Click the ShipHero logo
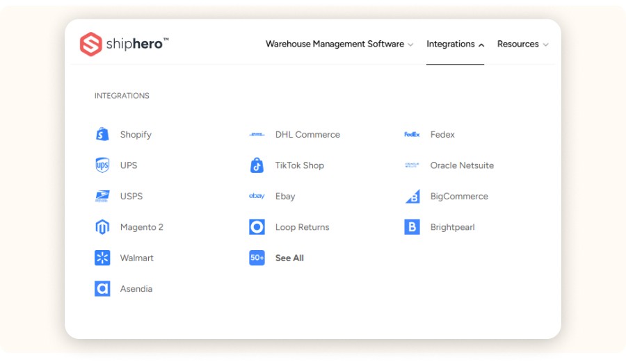 coord(125,44)
